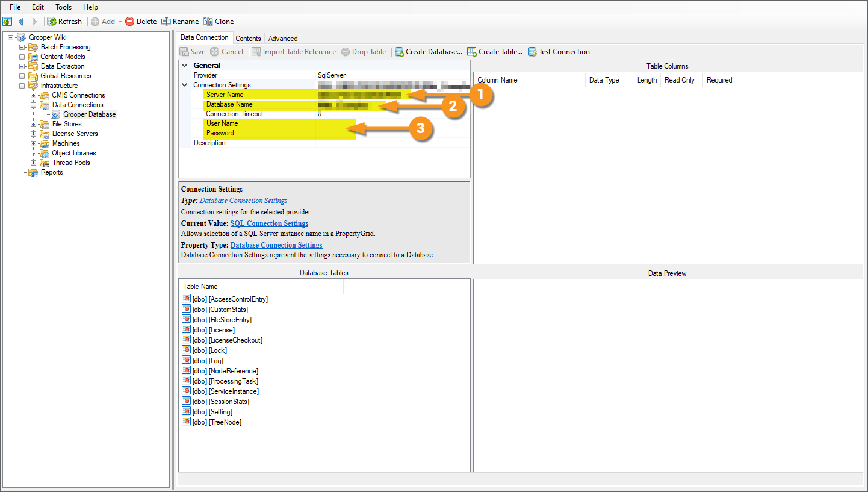Click the License table icon
Image resolution: width=868 pixels, height=492 pixels.
186,329
